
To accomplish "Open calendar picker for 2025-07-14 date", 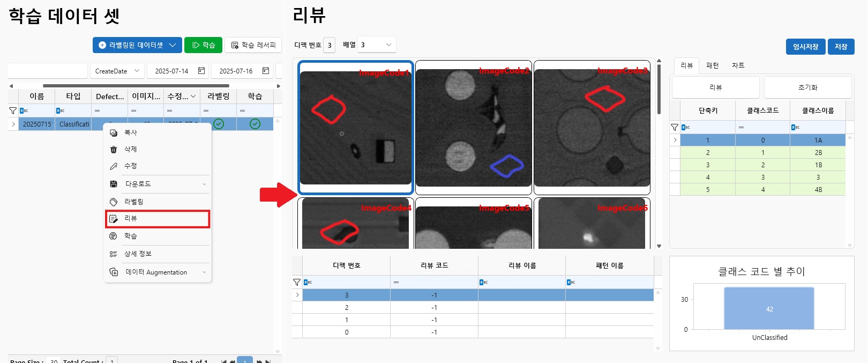I will point(201,71).
